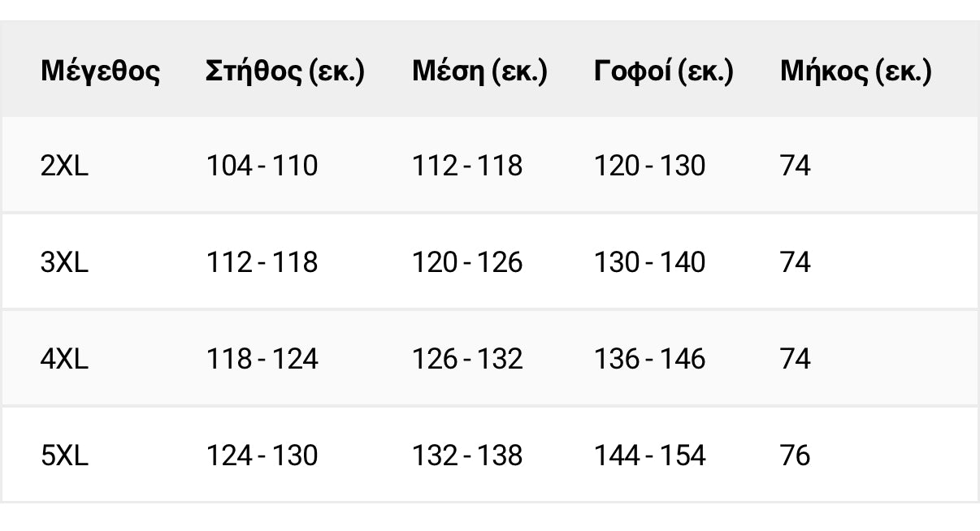Click the Μέγεθος column header

[x=100, y=72]
